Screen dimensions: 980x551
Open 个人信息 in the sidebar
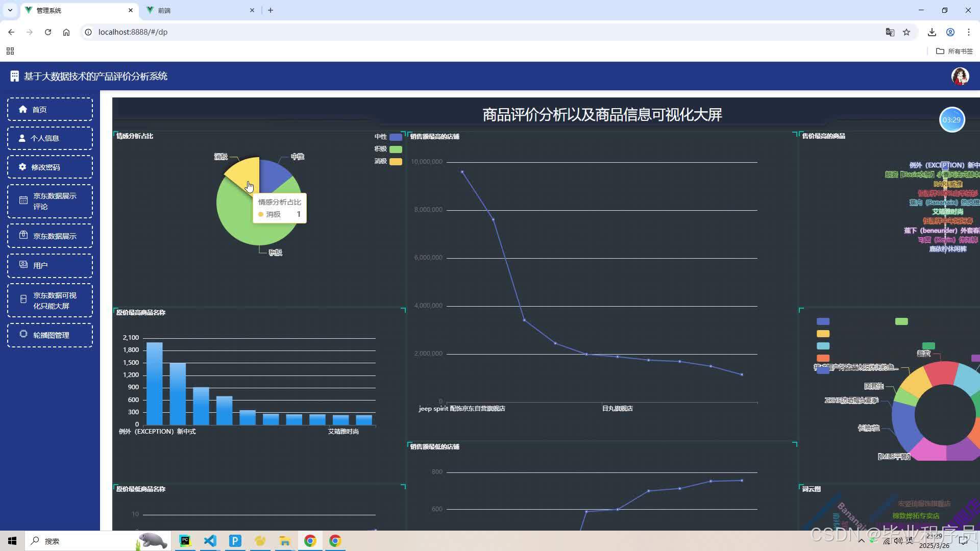(x=50, y=138)
